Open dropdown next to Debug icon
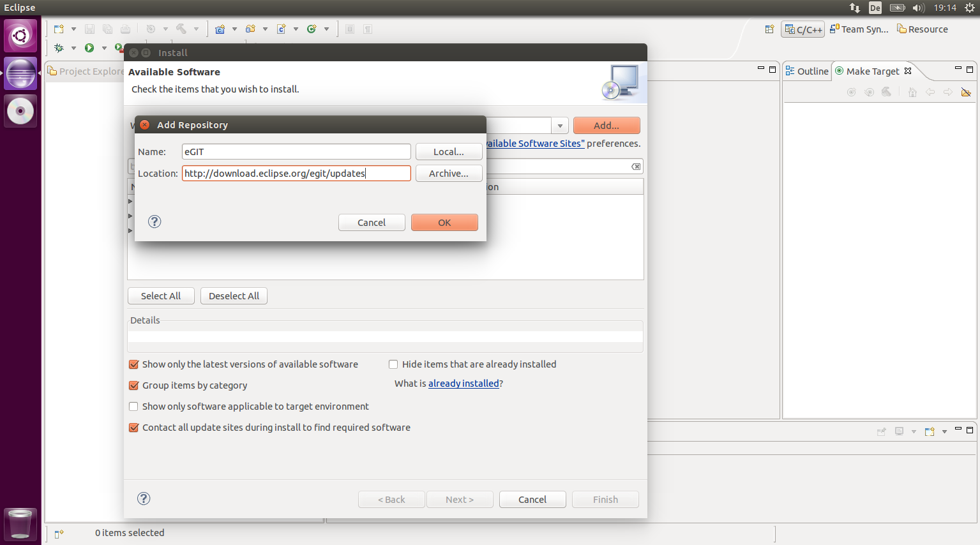This screenshot has width=980, height=545. pyautogui.click(x=73, y=48)
